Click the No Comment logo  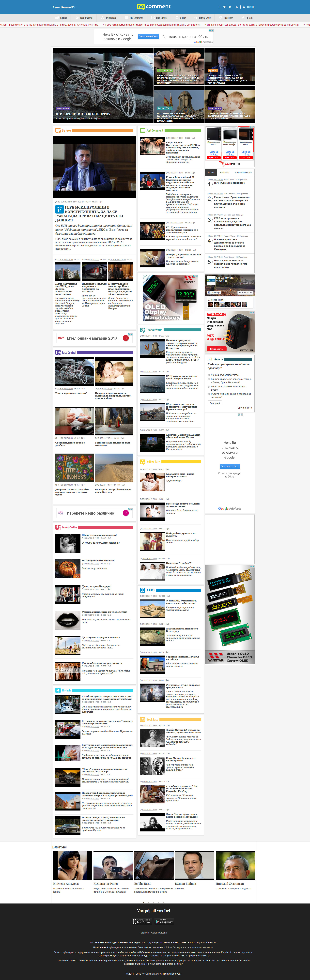point(154,7)
